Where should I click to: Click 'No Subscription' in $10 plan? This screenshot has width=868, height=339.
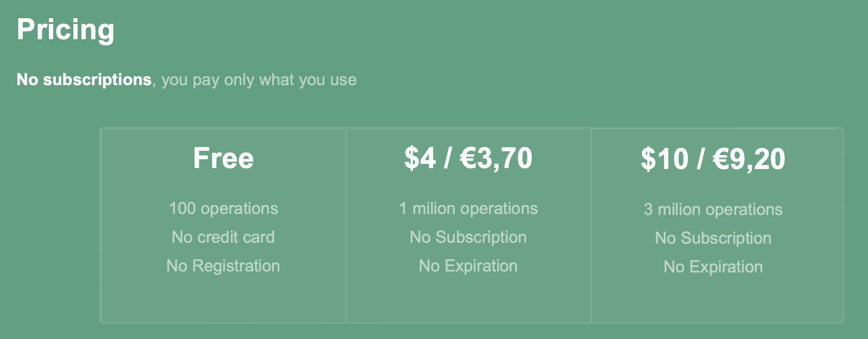point(713,238)
